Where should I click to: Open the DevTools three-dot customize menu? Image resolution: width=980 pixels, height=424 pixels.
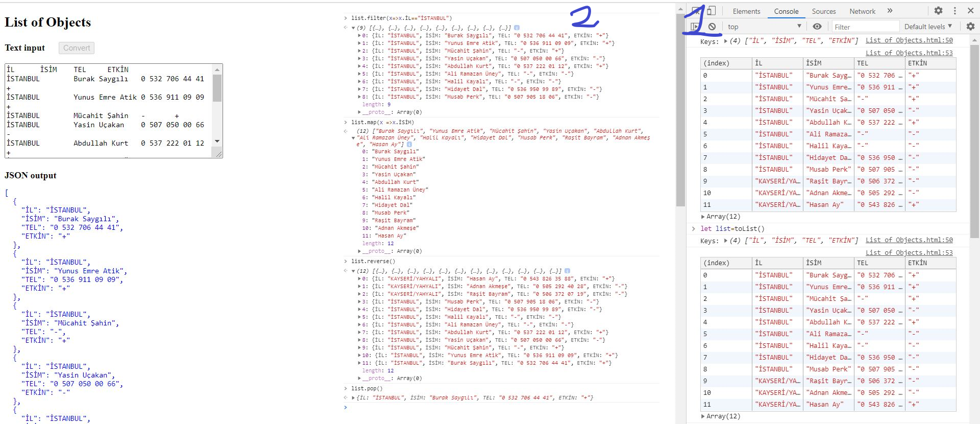954,11
